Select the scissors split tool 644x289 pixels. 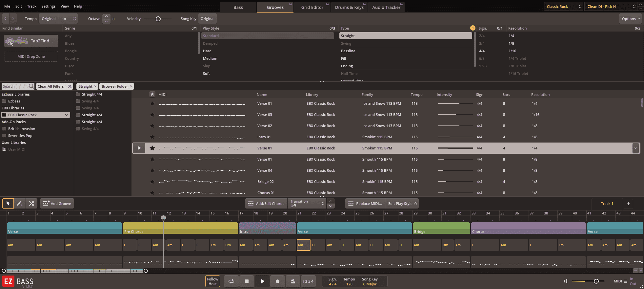coord(31,204)
